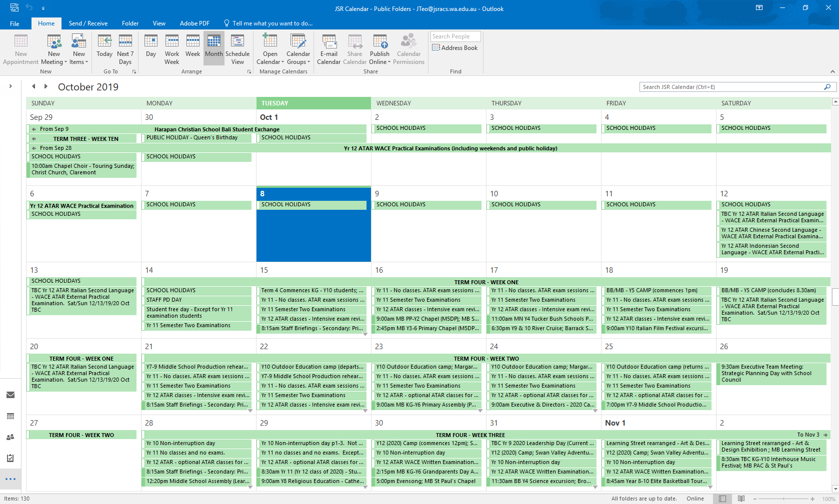This screenshot has height=504, width=839.
Task: Open the Address Book
Action: [455, 47]
